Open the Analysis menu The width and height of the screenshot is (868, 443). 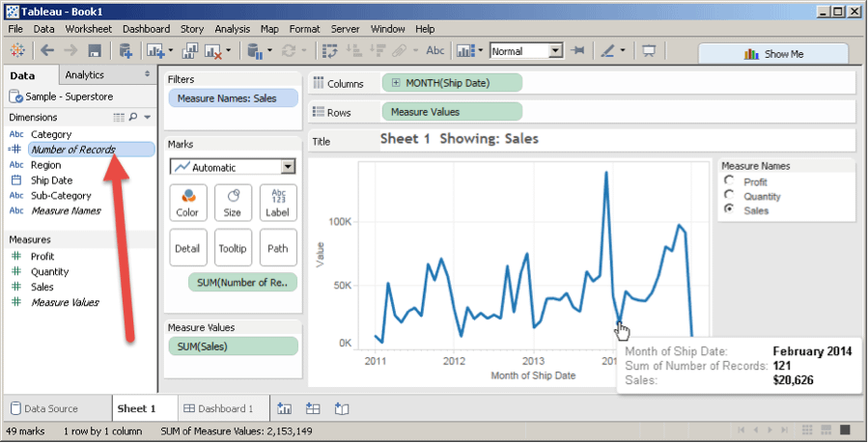pyautogui.click(x=231, y=29)
